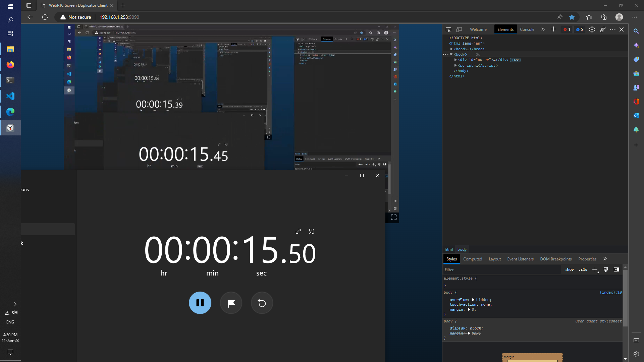Expand the script element node
The width and height of the screenshot is (644, 362).
tap(455, 65)
